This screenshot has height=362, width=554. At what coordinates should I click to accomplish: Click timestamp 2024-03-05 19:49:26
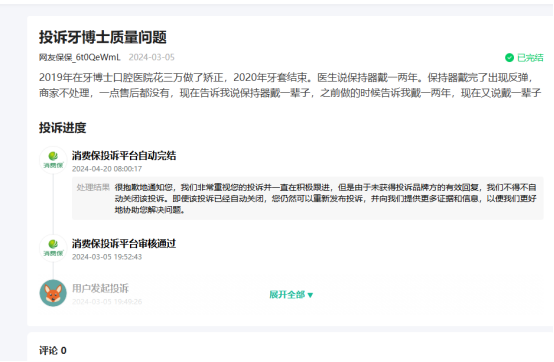(x=107, y=302)
